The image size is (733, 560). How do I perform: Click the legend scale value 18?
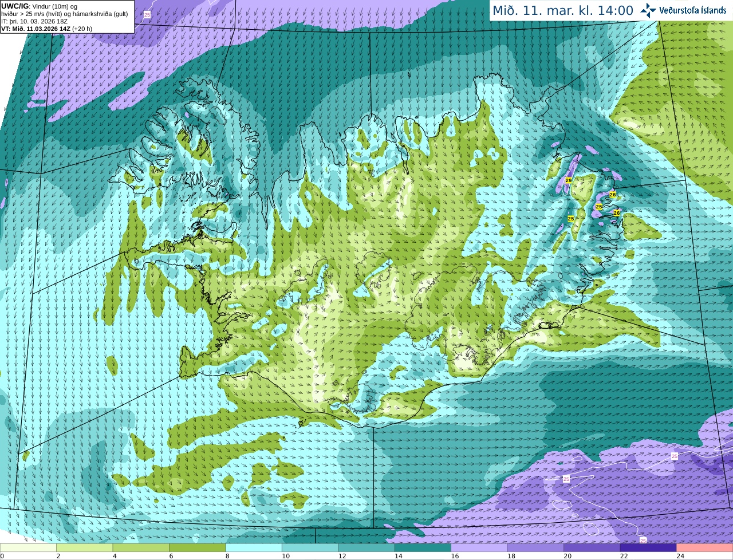pos(511,556)
